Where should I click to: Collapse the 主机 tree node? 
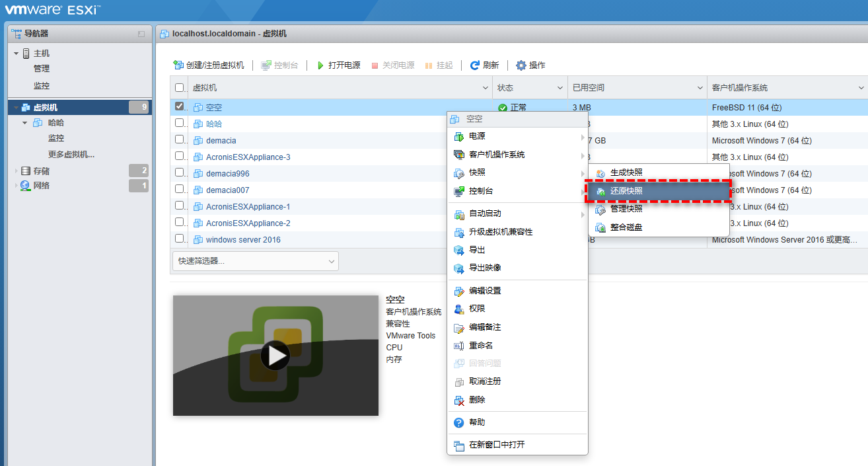point(17,54)
